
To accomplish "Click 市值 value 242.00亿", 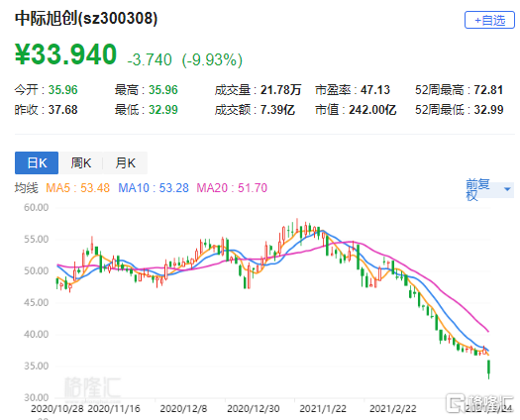I will (x=372, y=110).
